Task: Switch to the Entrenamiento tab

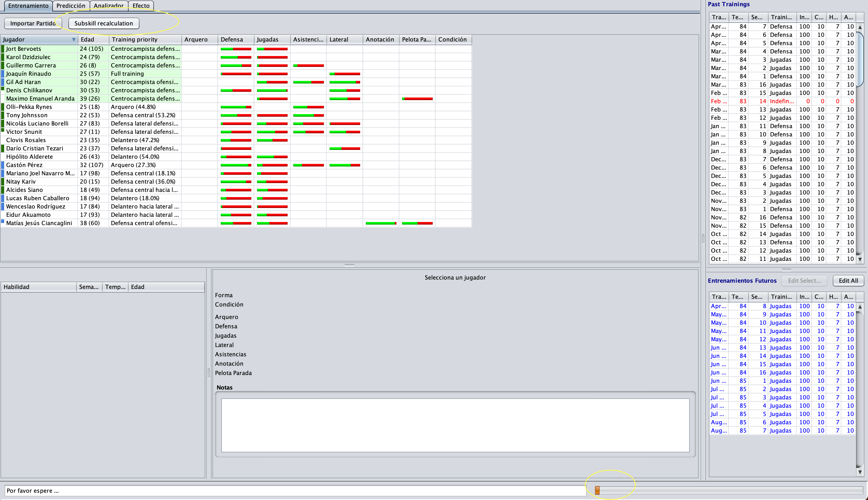Action: click(x=28, y=6)
